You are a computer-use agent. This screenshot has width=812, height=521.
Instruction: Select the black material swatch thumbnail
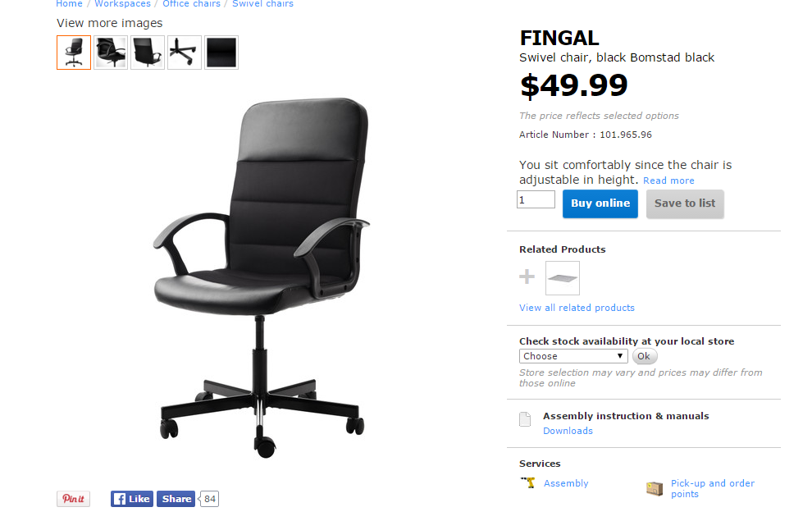click(x=221, y=53)
